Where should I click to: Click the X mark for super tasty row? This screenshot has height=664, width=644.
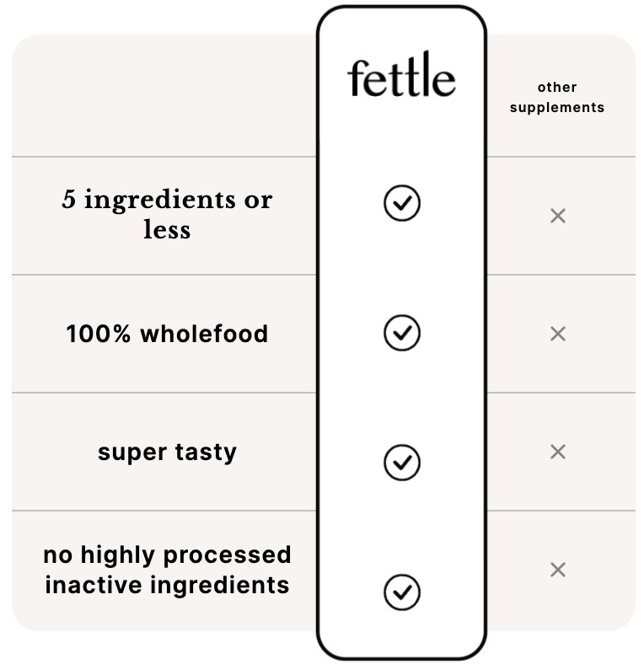[x=557, y=452]
